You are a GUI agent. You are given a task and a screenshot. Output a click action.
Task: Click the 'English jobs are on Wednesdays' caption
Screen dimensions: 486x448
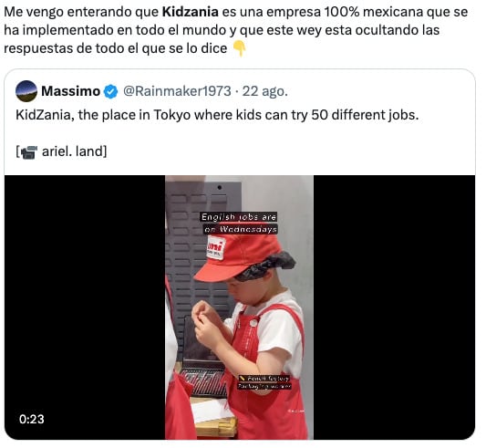coord(239,223)
